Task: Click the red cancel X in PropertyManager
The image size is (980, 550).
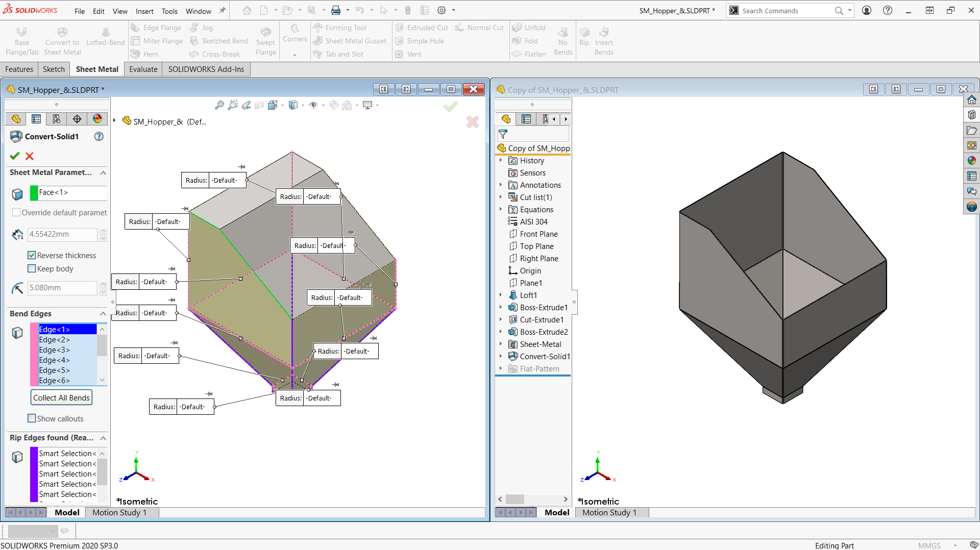Action: tap(30, 156)
